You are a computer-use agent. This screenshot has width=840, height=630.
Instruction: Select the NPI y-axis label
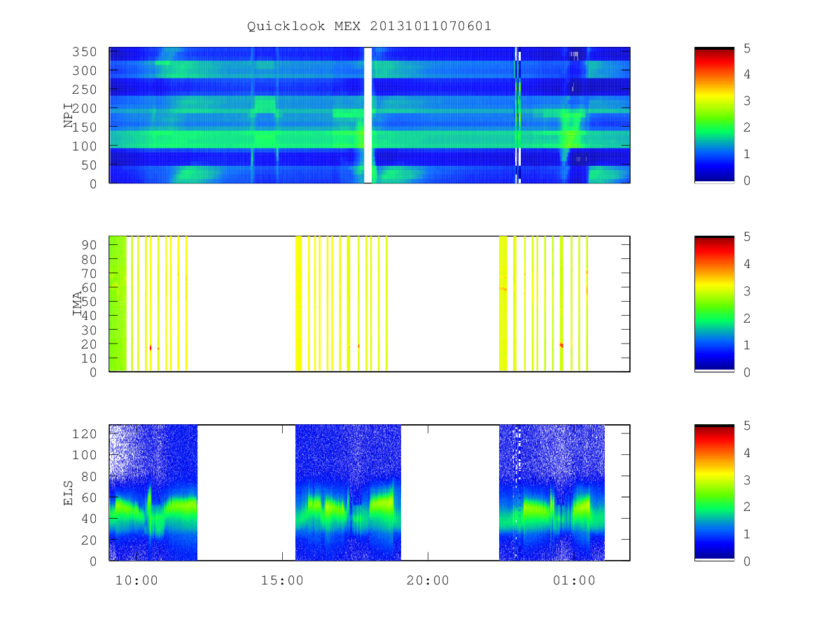[x=69, y=115]
